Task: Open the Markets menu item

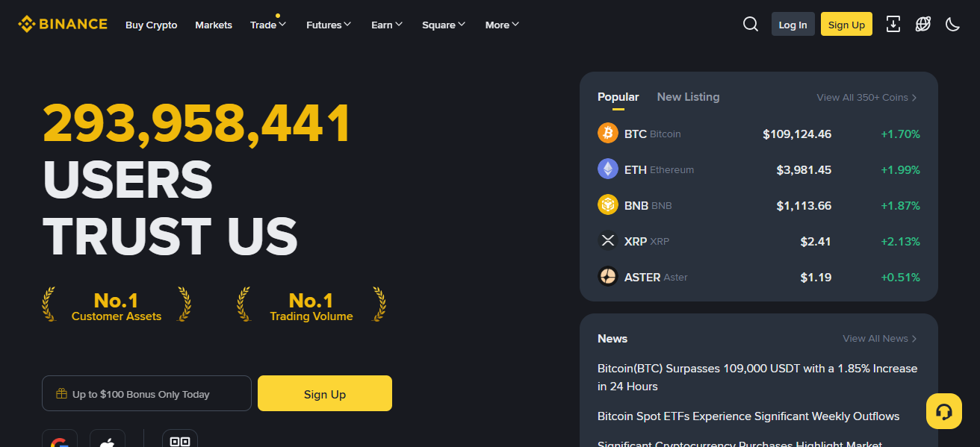Action: point(214,25)
